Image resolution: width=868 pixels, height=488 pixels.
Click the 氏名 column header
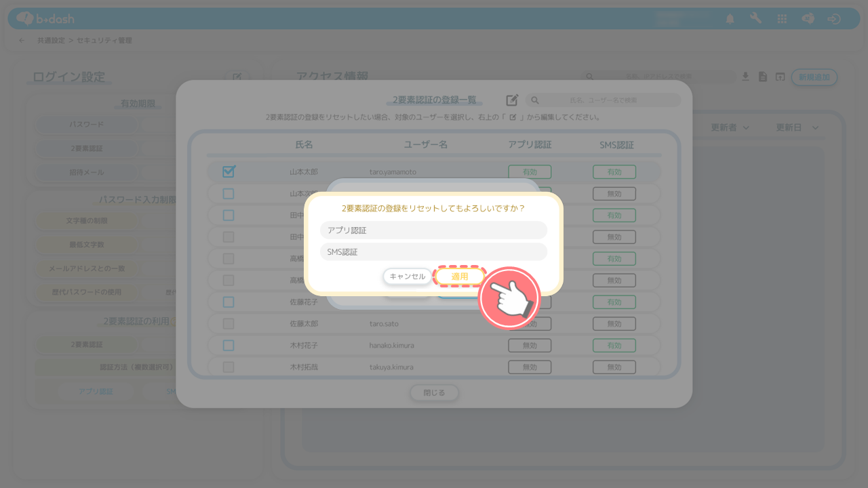click(304, 144)
